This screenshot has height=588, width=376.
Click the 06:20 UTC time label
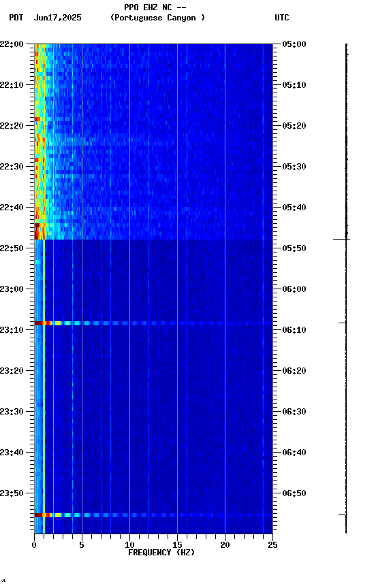click(294, 371)
